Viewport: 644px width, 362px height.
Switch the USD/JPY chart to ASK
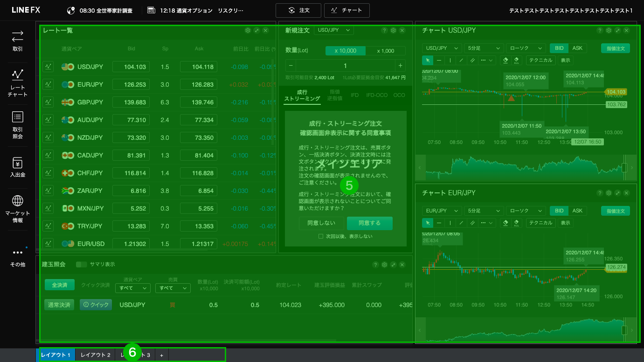[577, 48]
